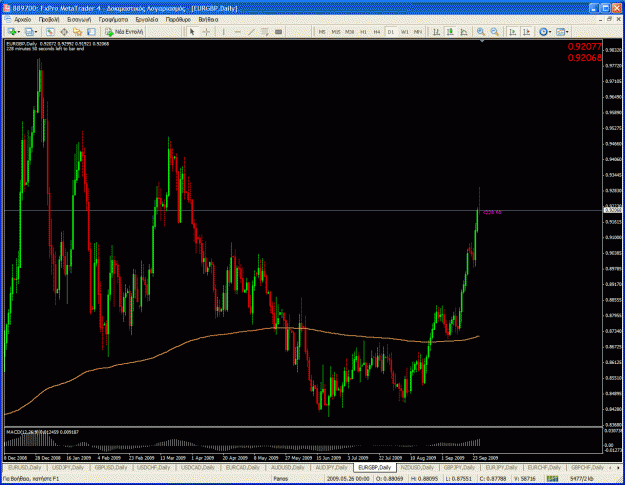
Task: Expand the Periodicity dropdown arrow
Action: point(550,32)
